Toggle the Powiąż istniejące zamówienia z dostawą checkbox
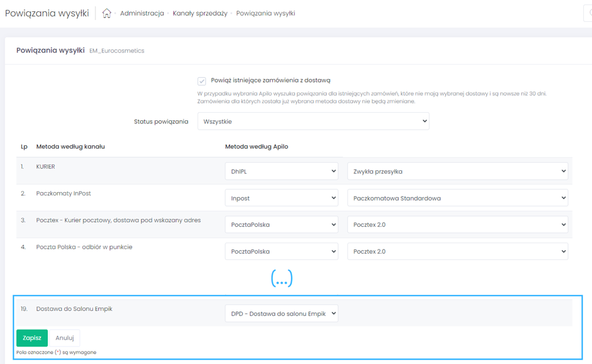The height and width of the screenshot is (364, 592). point(201,81)
